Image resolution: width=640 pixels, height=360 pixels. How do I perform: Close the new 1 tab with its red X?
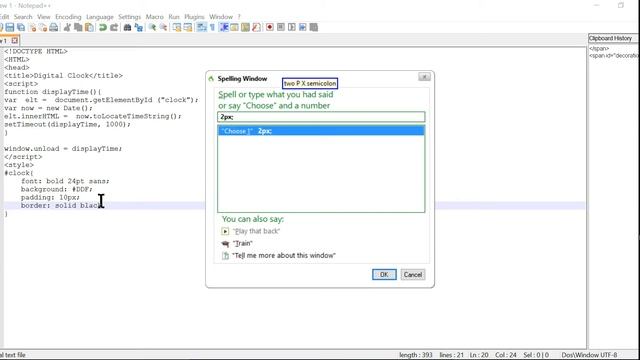(15, 40)
